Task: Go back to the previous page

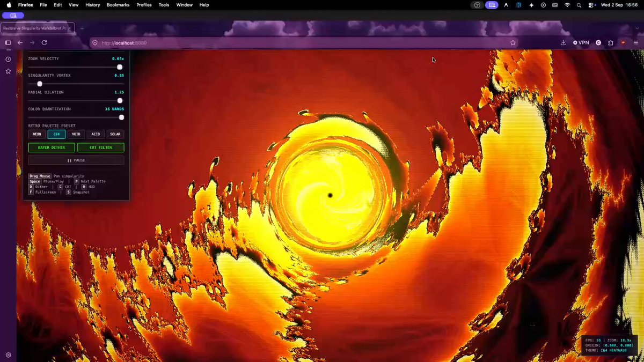Action: (20, 42)
